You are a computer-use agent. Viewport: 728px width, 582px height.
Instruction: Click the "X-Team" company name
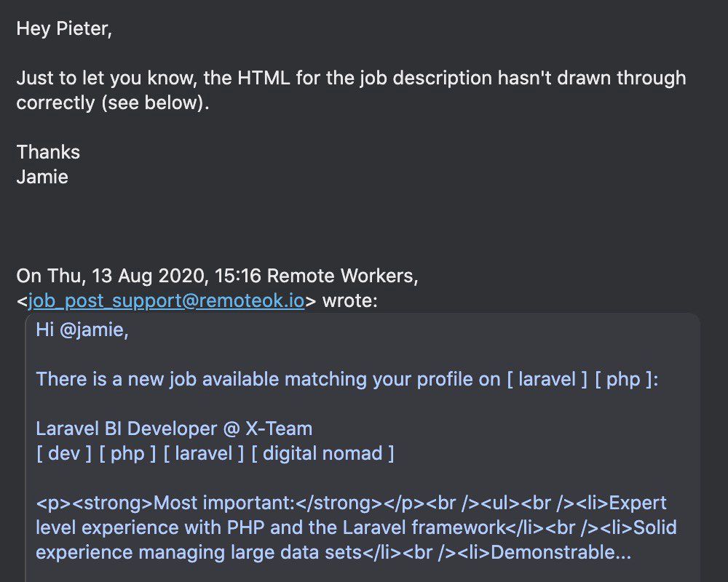coord(277,428)
